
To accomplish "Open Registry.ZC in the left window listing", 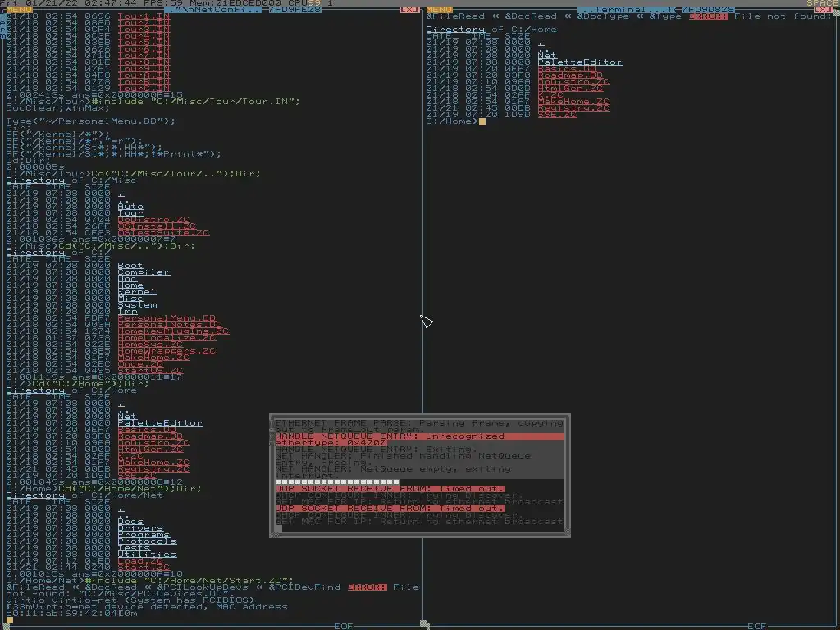I will point(153,468).
